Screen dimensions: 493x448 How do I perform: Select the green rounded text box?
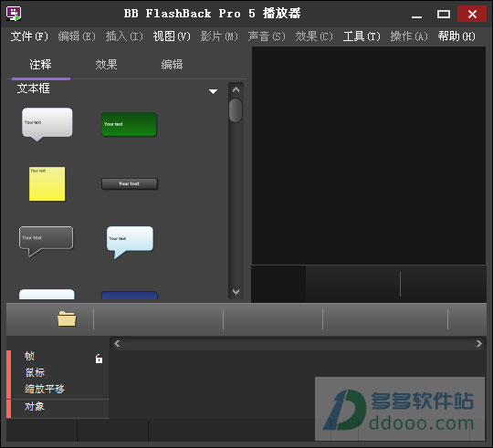(129, 124)
